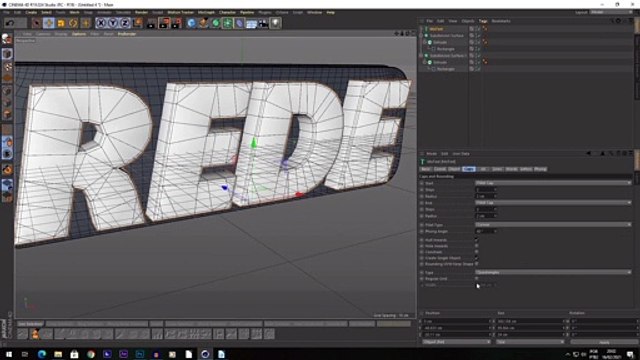This screenshot has height=360, width=640.
Task: Toggle the Constrain checkbox
Action: [x=477, y=252]
